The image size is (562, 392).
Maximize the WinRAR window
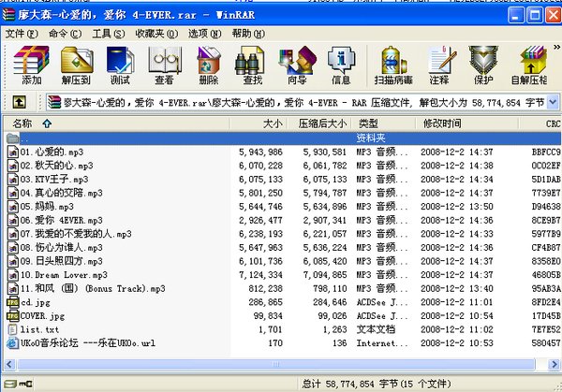(535, 15)
